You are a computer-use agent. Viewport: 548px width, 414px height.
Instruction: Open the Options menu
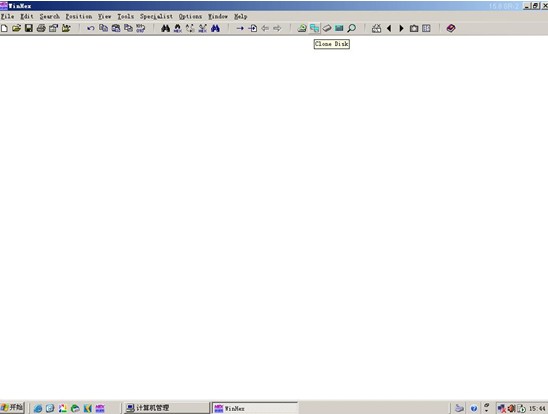pyautogui.click(x=190, y=16)
